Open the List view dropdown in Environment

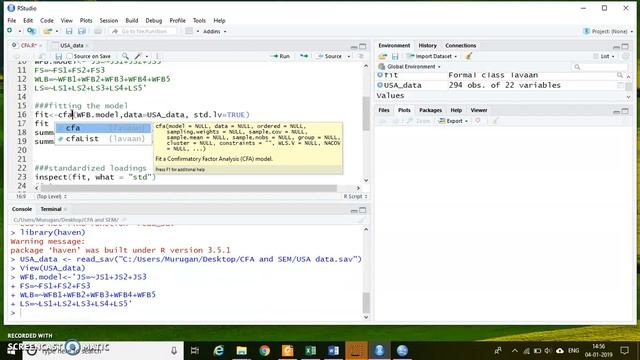click(x=604, y=56)
